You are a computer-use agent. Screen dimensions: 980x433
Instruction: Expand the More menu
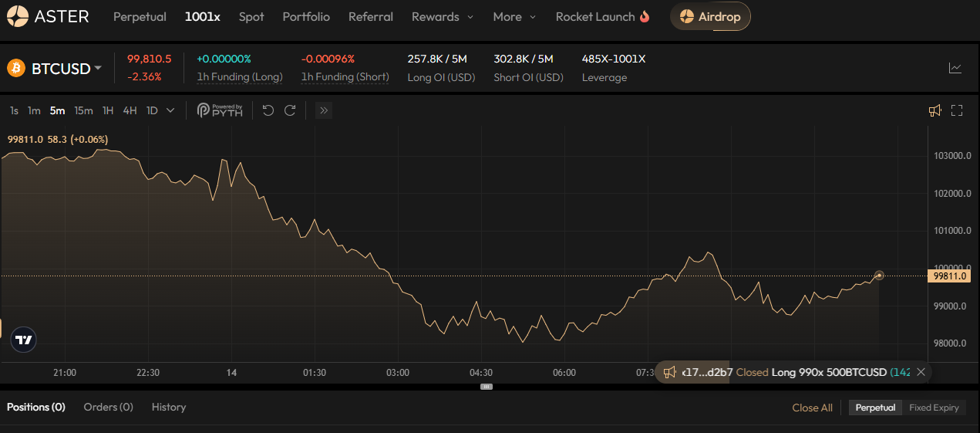tap(514, 16)
